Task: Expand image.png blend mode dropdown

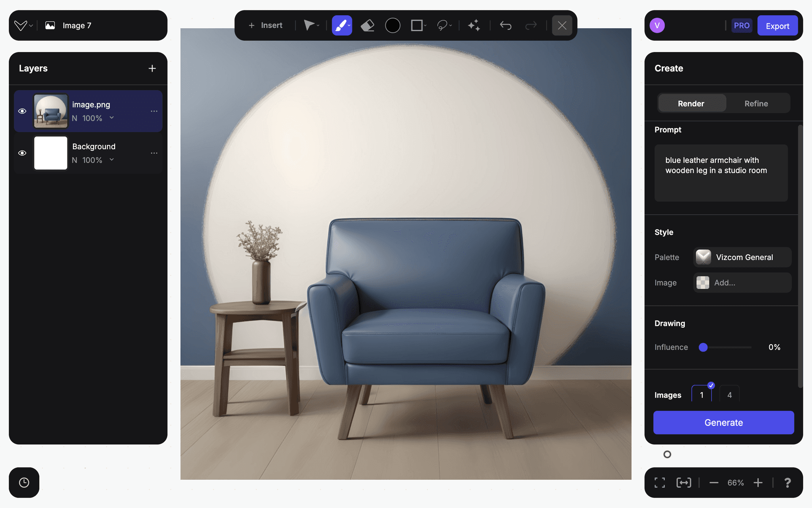Action: coord(112,118)
